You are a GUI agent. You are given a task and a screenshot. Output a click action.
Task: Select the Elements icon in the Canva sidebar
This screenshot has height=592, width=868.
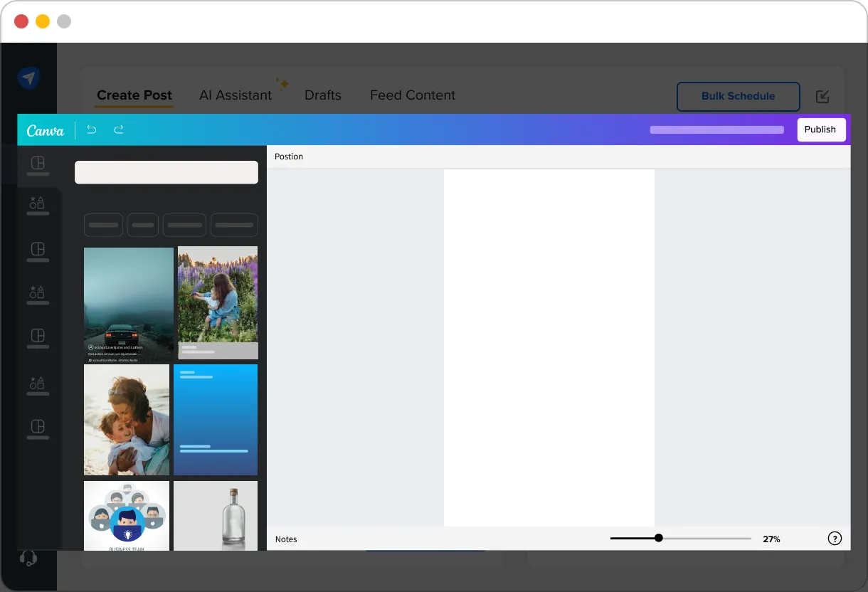pos(38,205)
